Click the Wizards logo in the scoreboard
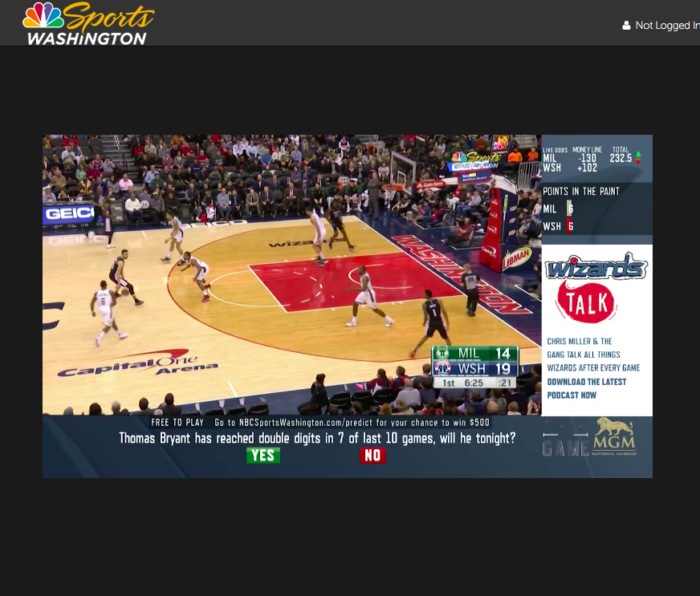Image resolution: width=700 pixels, height=596 pixels. 442,368
